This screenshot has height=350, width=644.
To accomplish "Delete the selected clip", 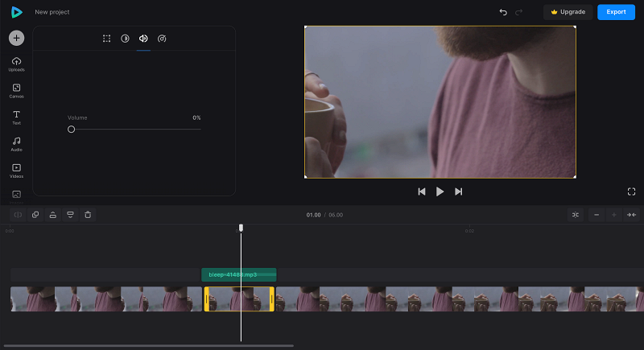I will [88, 215].
